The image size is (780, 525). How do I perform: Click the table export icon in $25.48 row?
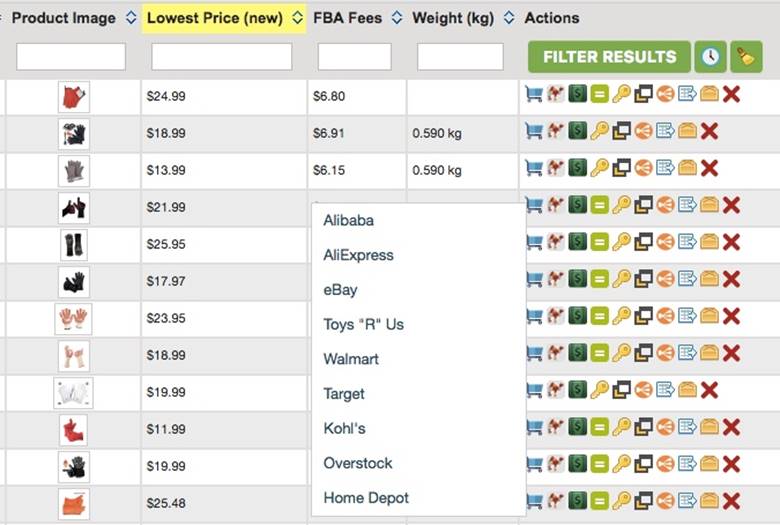click(x=687, y=500)
